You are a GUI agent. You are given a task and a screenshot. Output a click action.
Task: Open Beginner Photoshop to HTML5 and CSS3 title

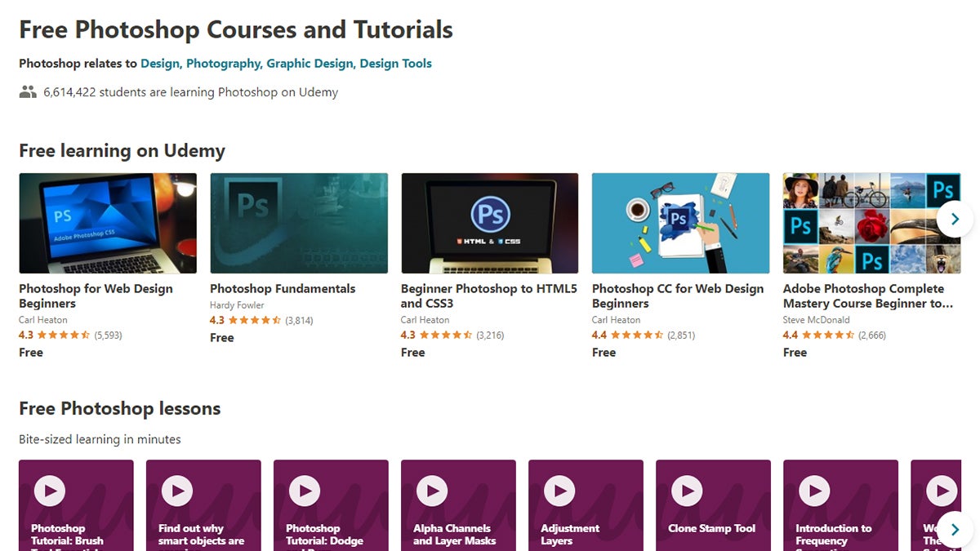click(x=489, y=296)
